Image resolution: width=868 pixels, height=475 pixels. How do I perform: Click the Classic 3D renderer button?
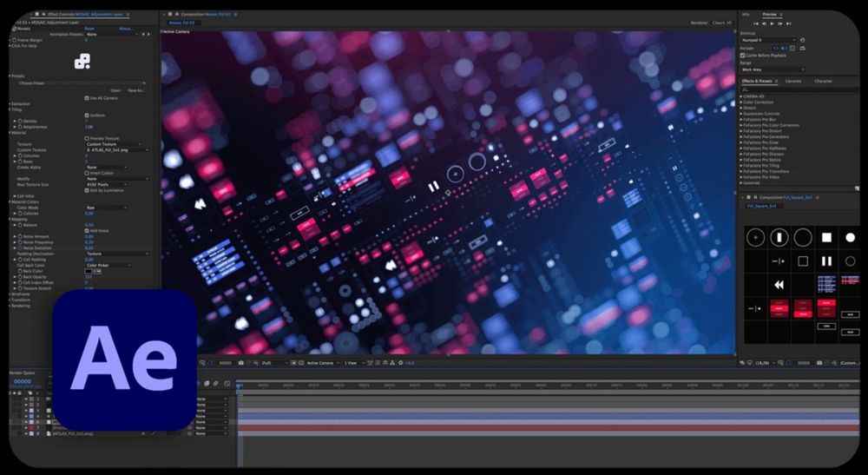[x=722, y=23]
